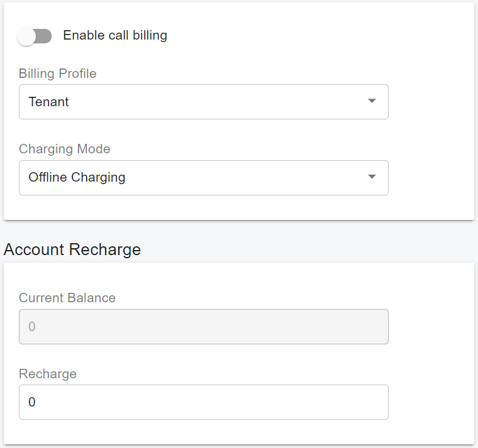Open the Charging Mode combo box
The height and width of the screenshot is (448, 478).
coord(203,177)
